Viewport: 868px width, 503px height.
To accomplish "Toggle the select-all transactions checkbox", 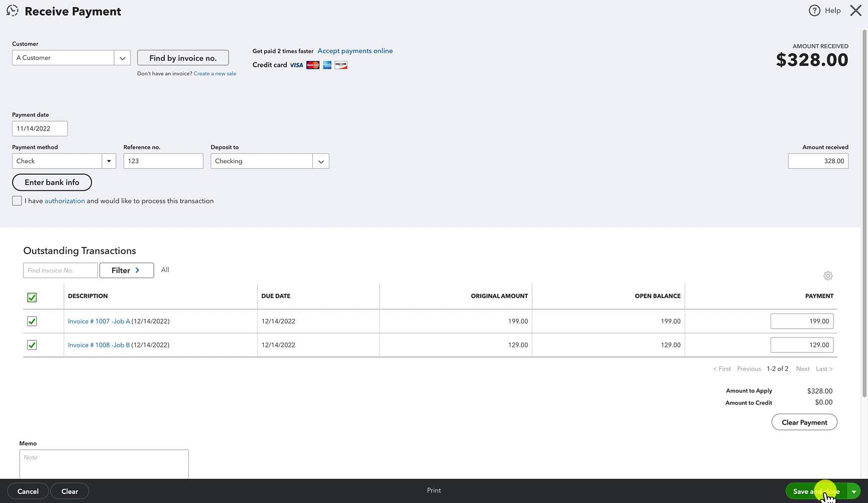I will [32, 297].
